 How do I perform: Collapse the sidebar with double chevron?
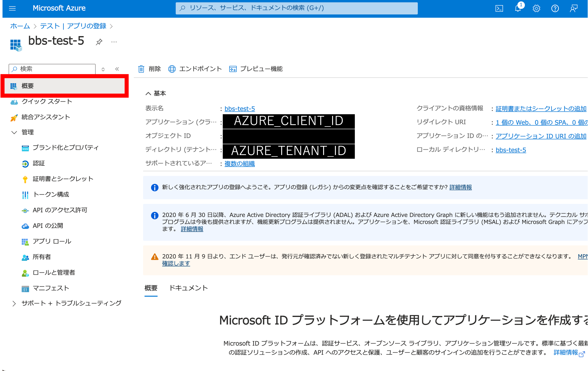[x=117, y=69]
